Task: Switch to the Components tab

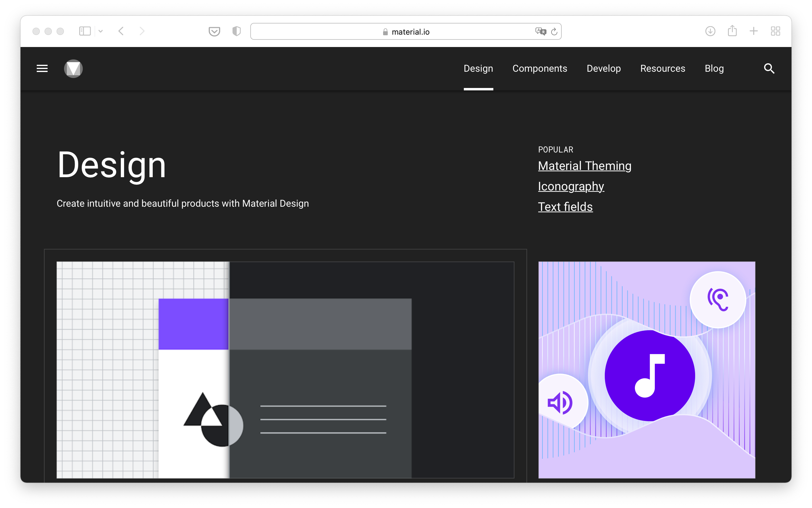Action: pyautogui.click(x=540, y=68)
